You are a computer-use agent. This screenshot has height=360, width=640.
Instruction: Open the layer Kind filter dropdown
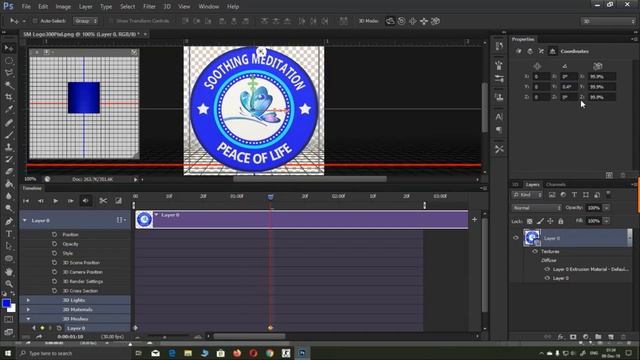click(527, 195)
